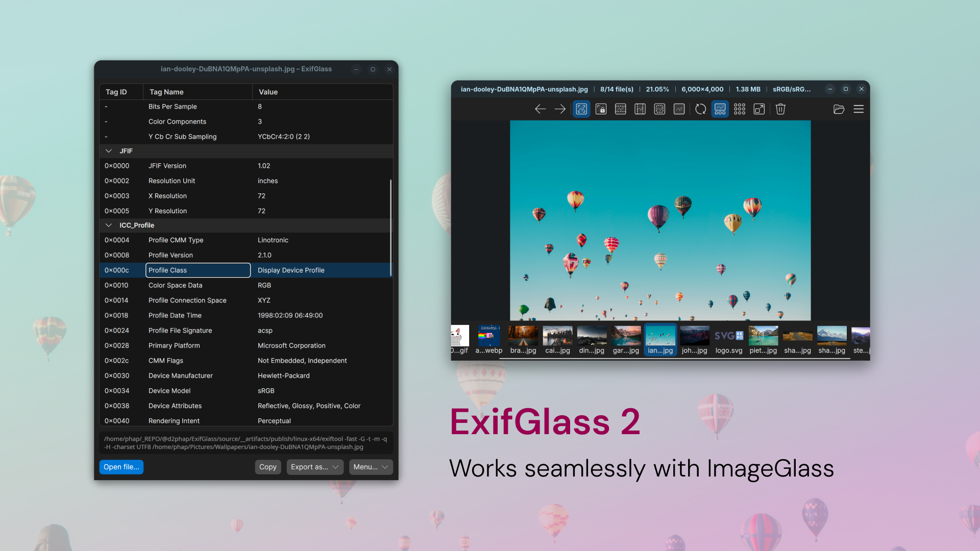Select the 'Display Device Profile' value

[x=291, y=270]
